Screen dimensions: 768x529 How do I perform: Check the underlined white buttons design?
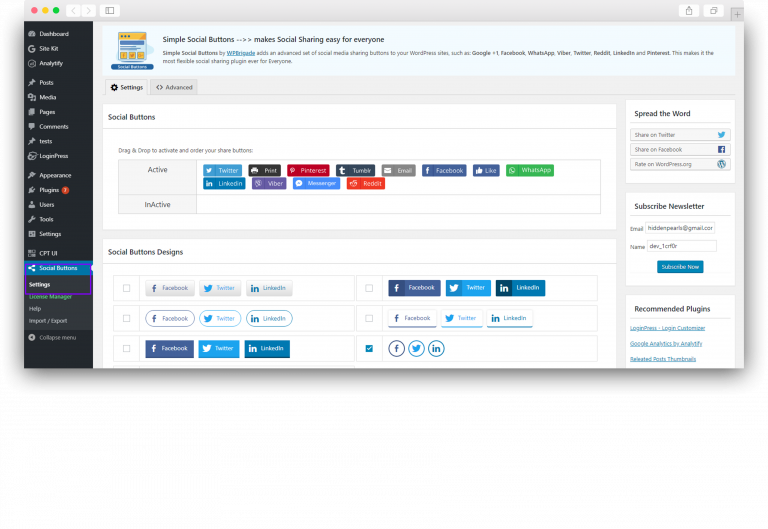[x=369, y=318]
